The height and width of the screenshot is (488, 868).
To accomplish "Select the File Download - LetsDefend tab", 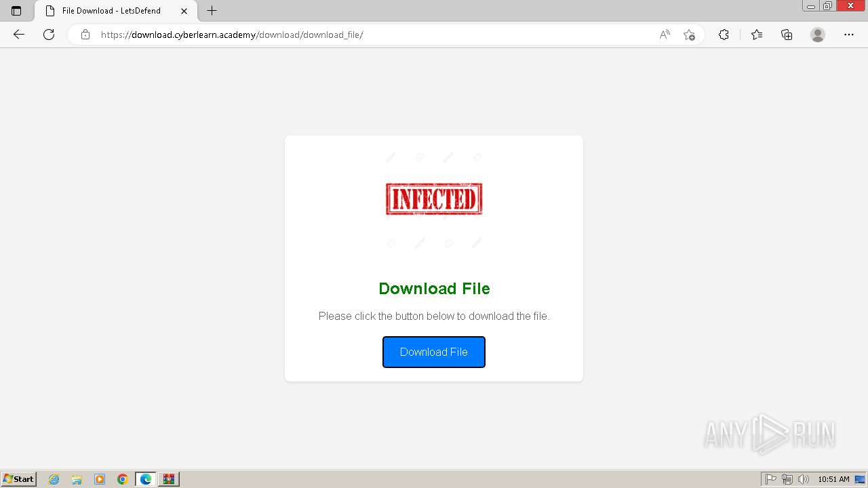I will tap(115, 11).
